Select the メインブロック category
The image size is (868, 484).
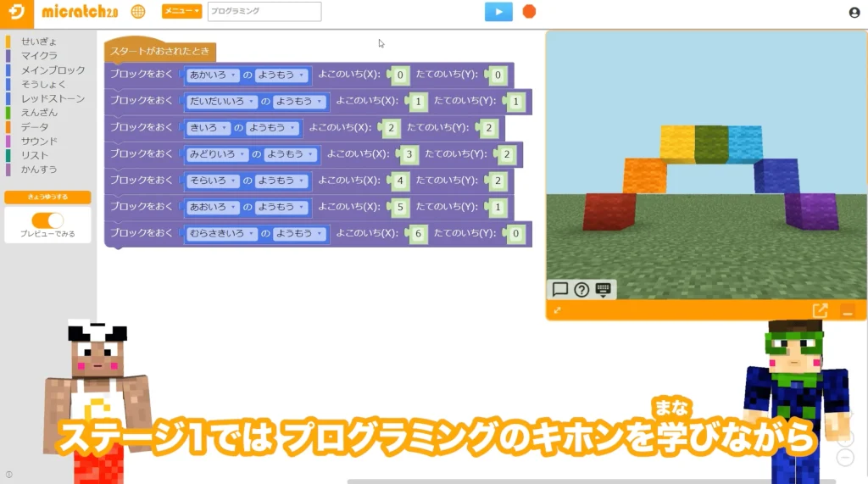coord(53,70)
